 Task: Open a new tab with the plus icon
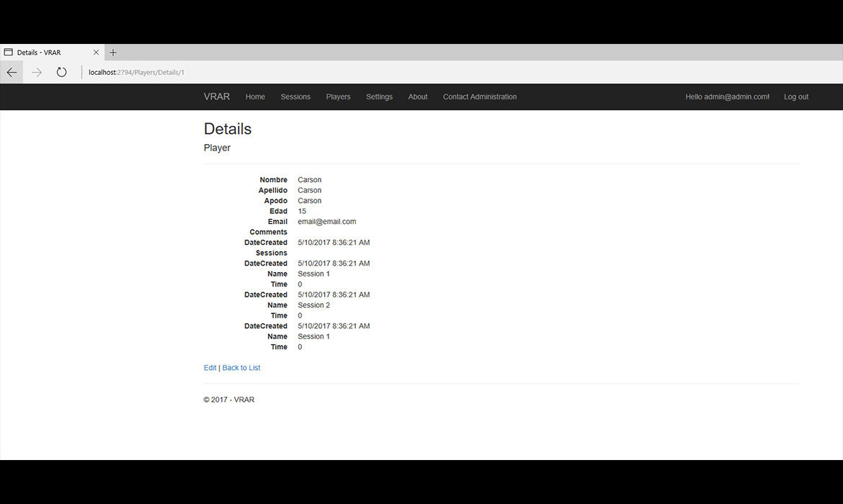tap(113, 53)
